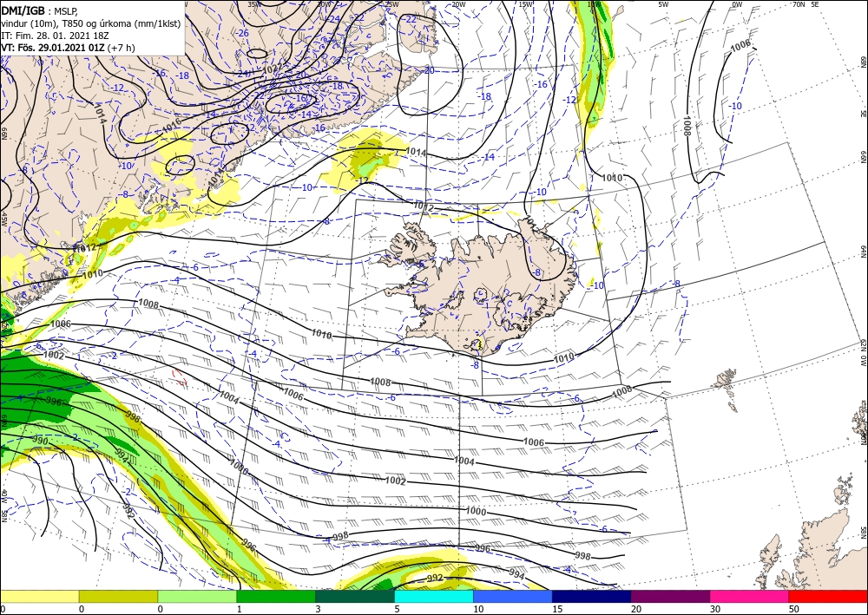This screenshot has height=615, width=868.
Task: Click the '5W' longitude label
Action: [663, 4]
